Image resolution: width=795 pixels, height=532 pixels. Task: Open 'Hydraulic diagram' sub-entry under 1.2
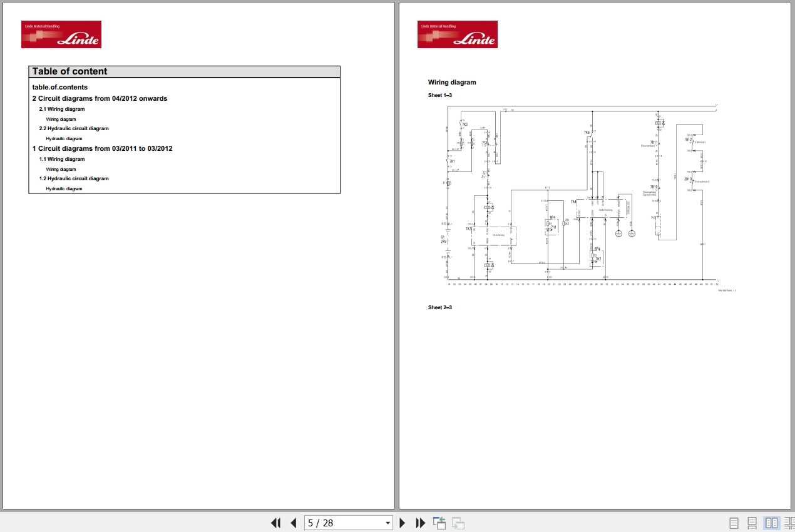point(64,188)
